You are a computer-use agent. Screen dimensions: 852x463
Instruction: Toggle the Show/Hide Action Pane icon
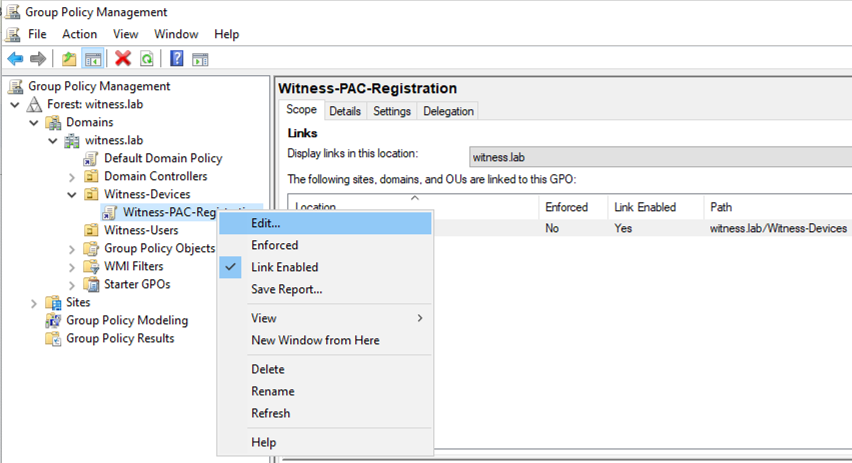[200, 59]
